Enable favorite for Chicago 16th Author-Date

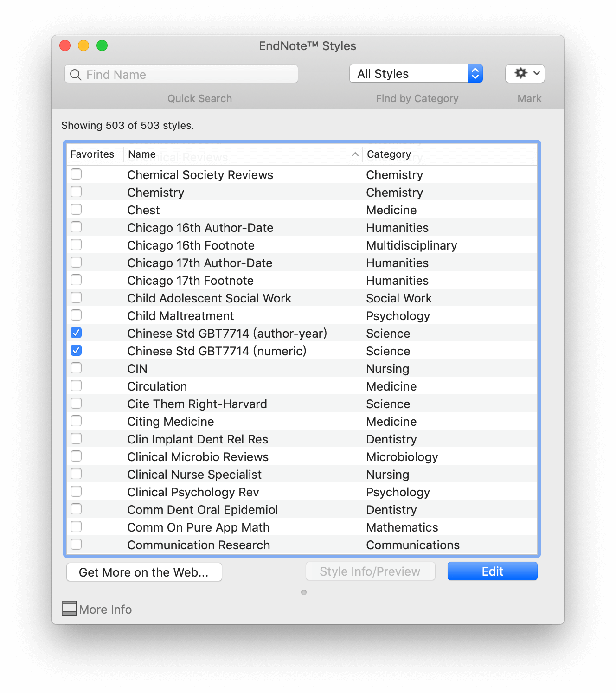76,227
